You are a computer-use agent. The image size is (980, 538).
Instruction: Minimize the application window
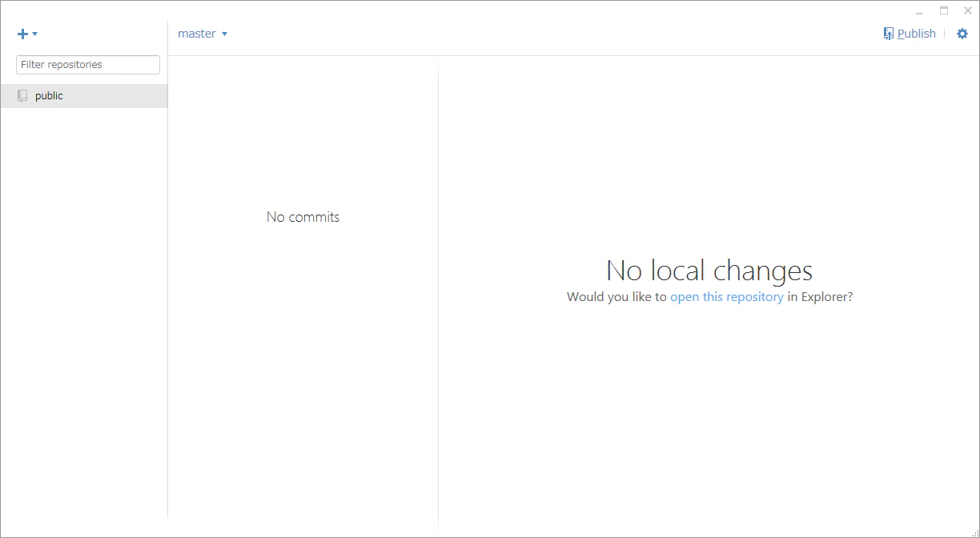(920, 11)
